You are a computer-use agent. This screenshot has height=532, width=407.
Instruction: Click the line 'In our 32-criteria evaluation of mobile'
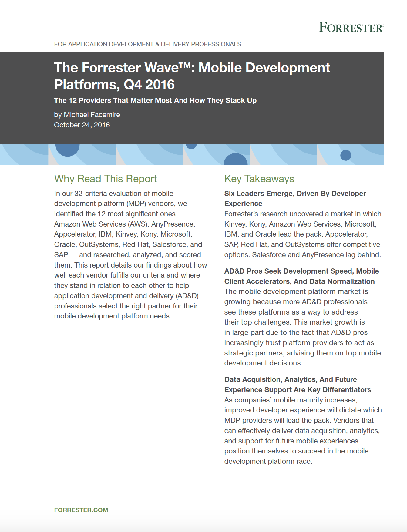coord(114,194)
